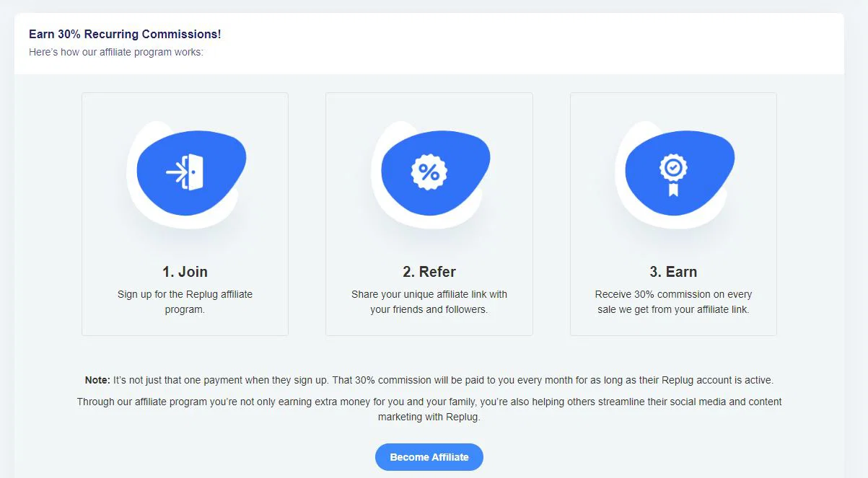Click the '3. Earn' heading
The height and width of the screenshot is (478, 868).
pos(673,272)
